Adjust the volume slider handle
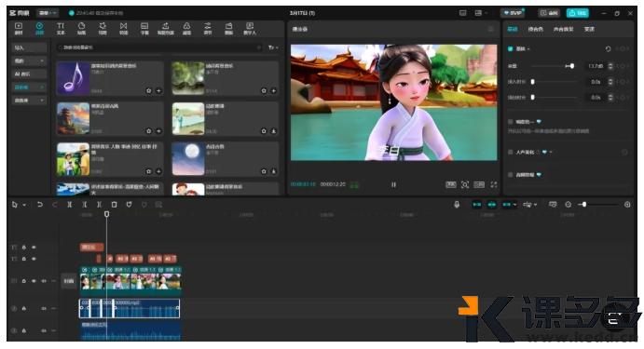The width and height of the screenshot is (644, 349). [572, 66]
